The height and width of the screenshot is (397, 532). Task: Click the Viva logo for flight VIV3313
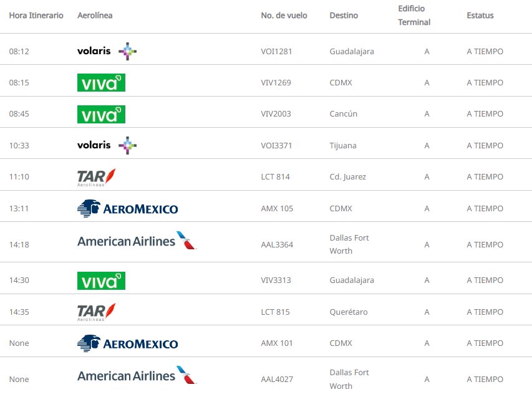101,280
